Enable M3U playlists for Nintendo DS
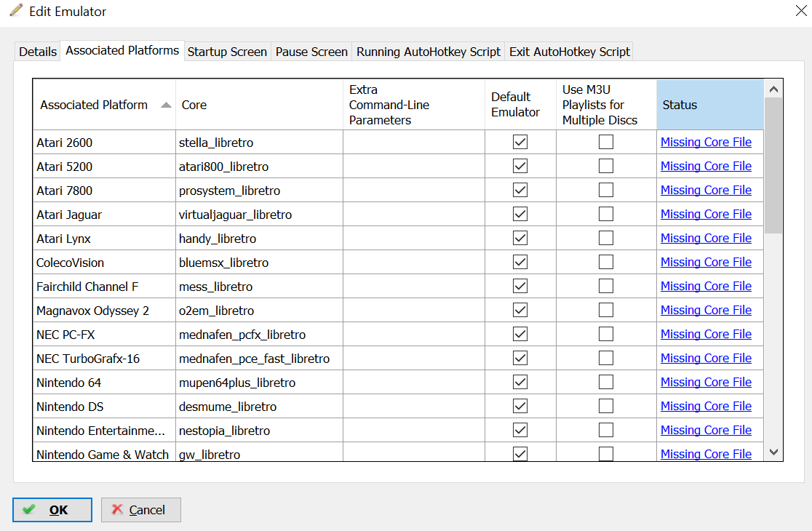The height and width of the screenshot is (531, 812). tap(606, 406)
